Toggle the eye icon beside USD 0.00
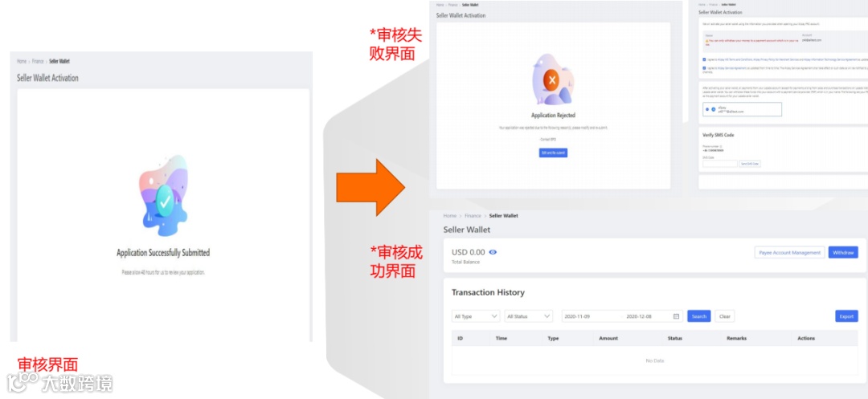Image resolution: width=868 pixels, height=399 pixels. click(493, 252)
